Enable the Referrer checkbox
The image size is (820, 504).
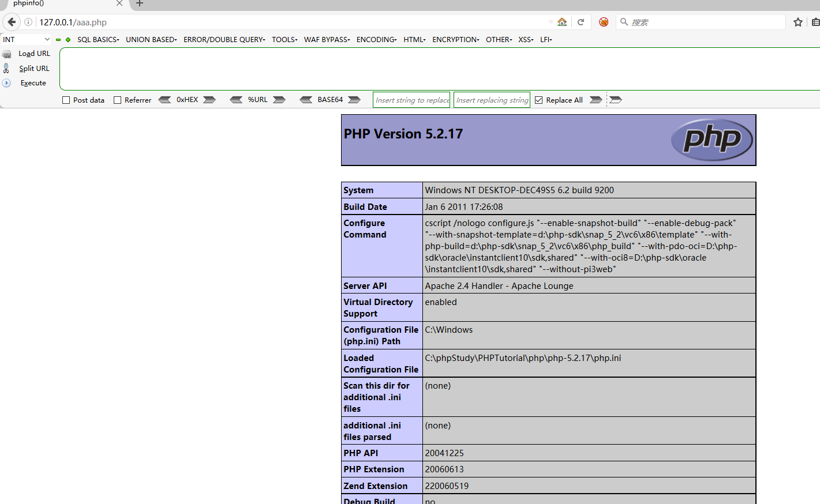coord(118,100)
